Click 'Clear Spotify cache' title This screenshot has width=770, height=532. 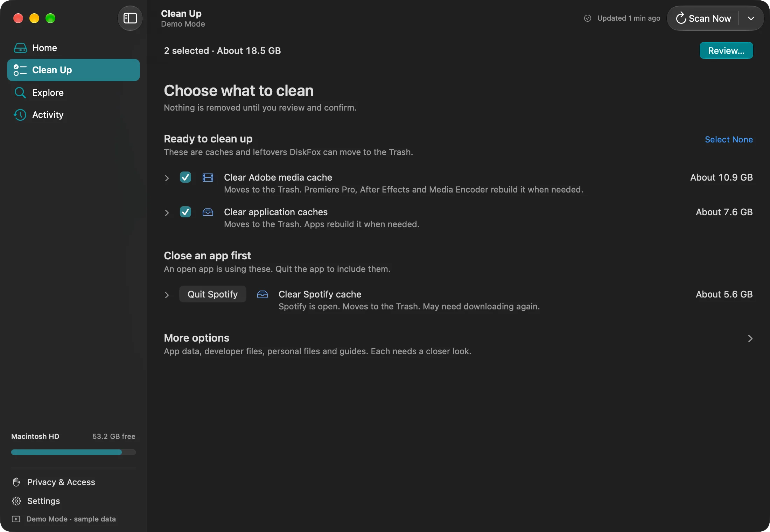pos(320,294)
